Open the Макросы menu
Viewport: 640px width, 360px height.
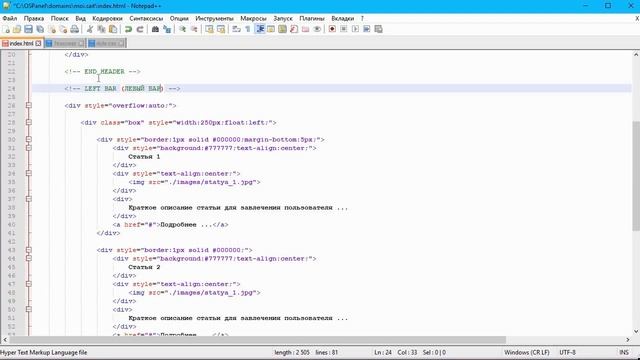pyautogui.click(x=253, y=18)
